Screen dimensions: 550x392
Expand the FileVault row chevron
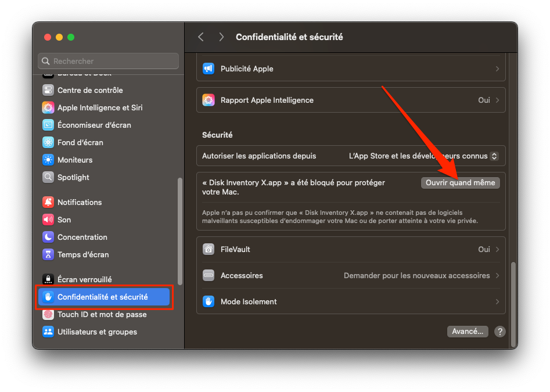pyautogui.click(x=497, y=249)
